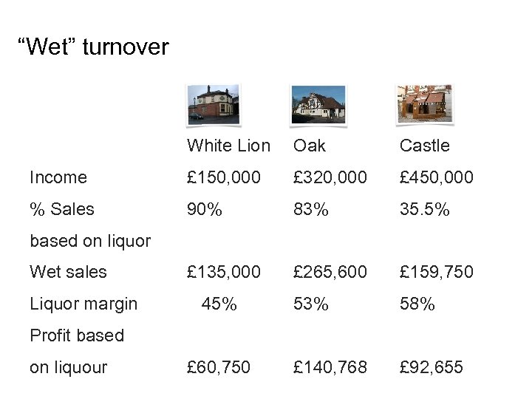Click the £140,768 profit figure
Image resolution: width=532 pixels, height=399 pixels.
(x=330, y=367)
